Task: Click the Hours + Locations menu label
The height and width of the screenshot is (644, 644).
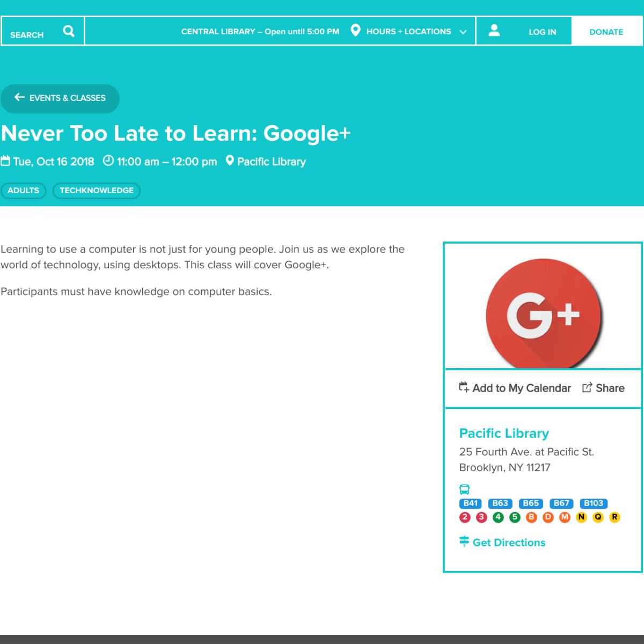Action: click(409, 32)
